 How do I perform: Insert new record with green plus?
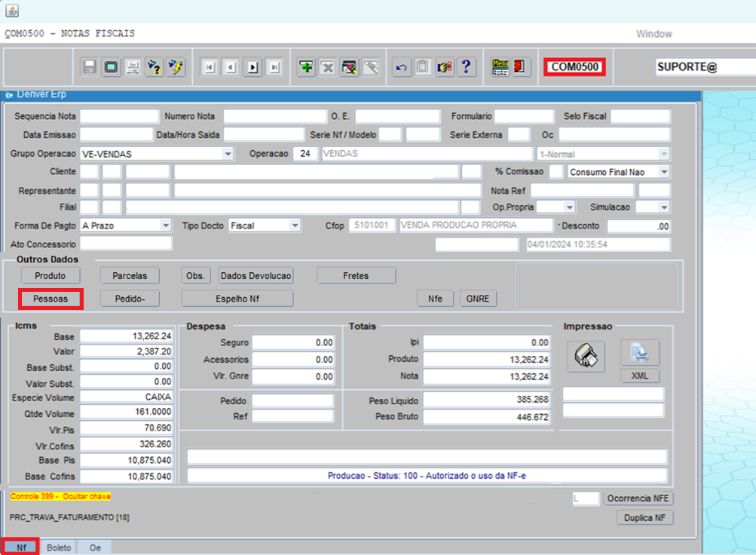(x=306, y=68)
